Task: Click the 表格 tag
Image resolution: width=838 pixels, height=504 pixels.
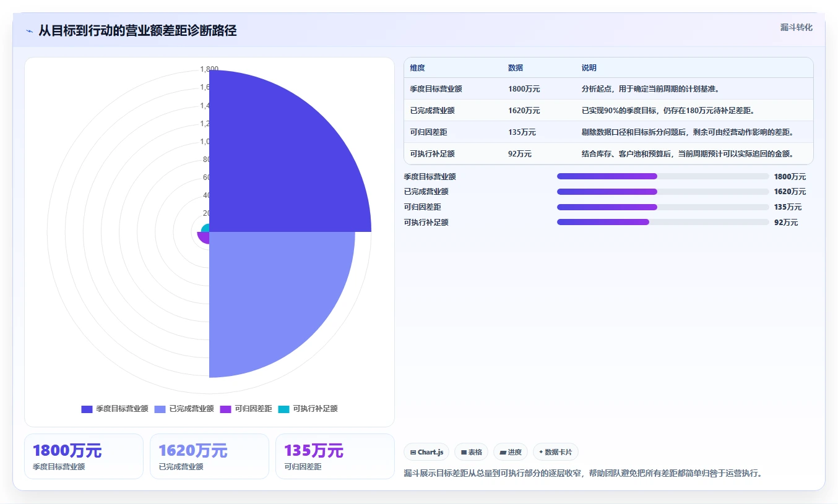Action: point(472,452)
